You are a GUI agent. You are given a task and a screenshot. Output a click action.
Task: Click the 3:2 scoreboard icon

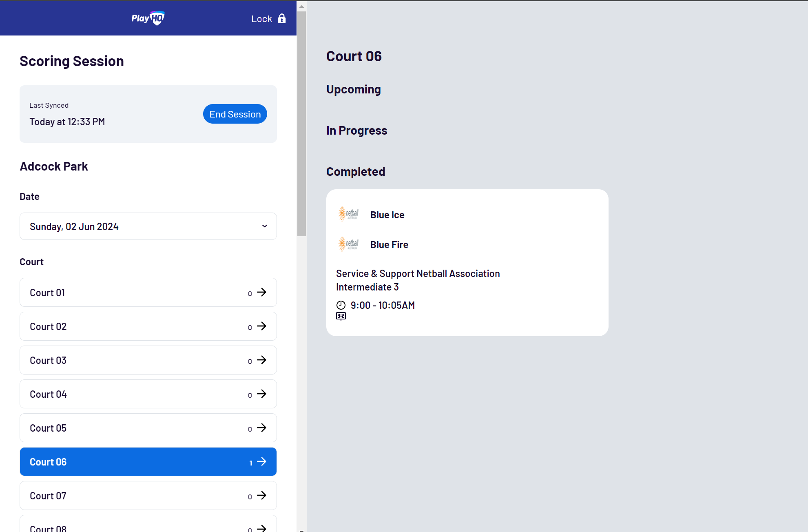click(341, 316)
